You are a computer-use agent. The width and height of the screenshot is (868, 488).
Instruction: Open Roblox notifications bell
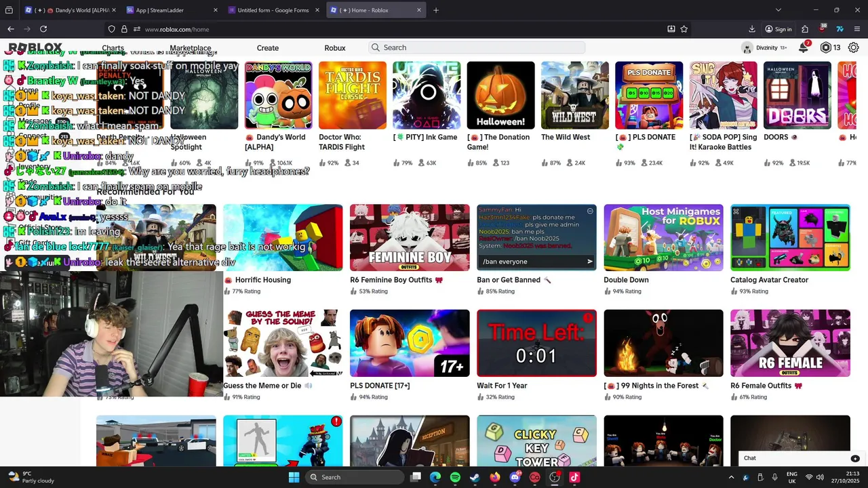pos(804,47)
